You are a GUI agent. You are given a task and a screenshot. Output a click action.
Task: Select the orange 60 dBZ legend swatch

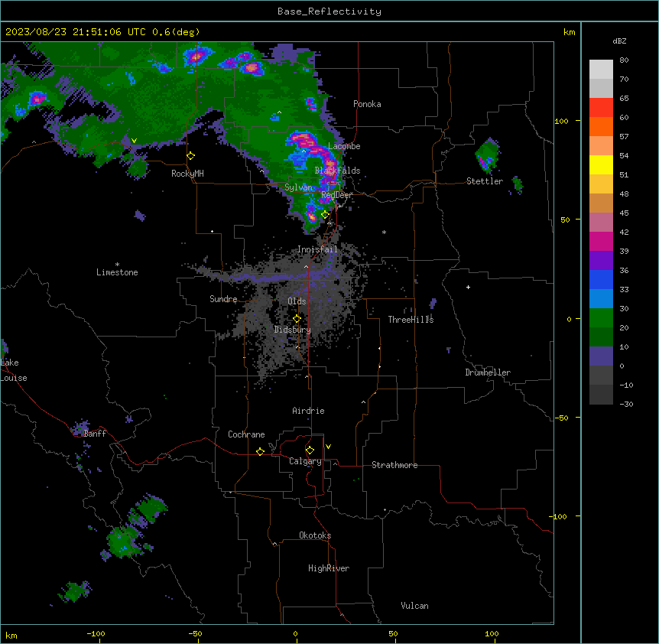[x=601, y=126]
